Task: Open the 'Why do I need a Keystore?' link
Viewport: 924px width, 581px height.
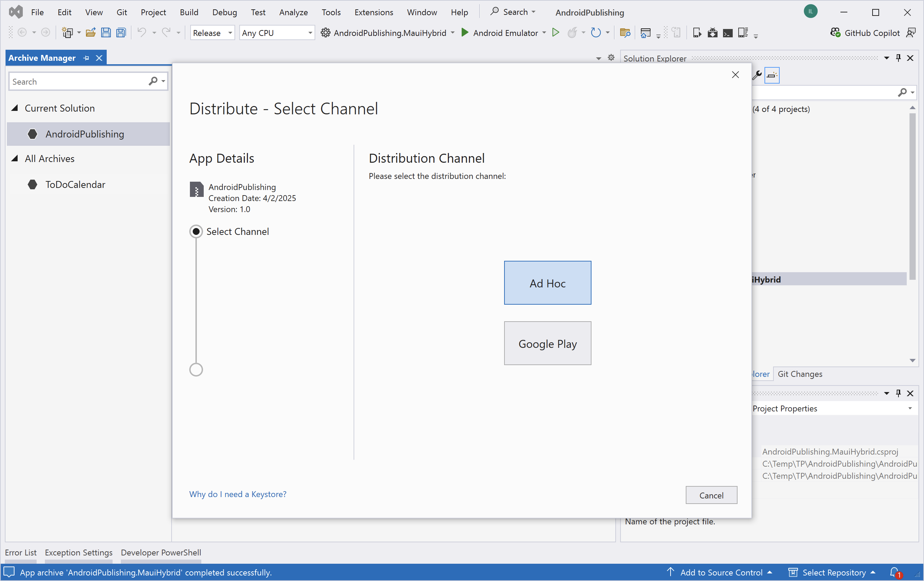Action: coord(238,494)
